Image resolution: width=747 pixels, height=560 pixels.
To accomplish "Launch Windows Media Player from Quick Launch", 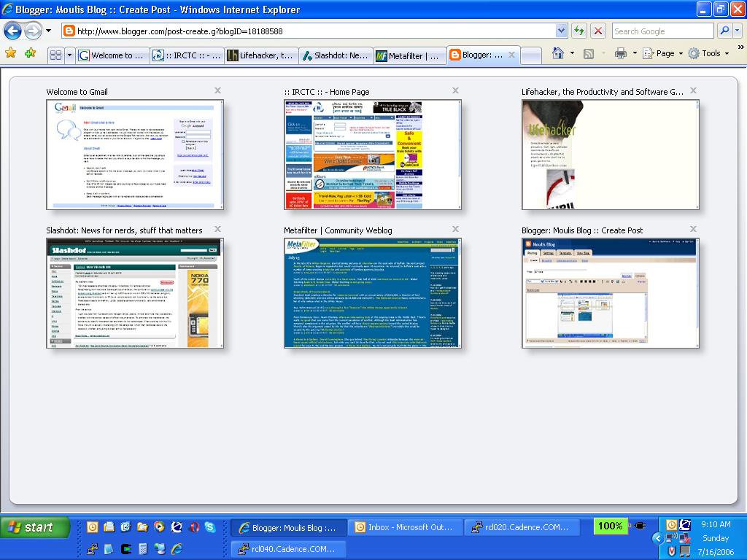I will (x=160, y=526).
